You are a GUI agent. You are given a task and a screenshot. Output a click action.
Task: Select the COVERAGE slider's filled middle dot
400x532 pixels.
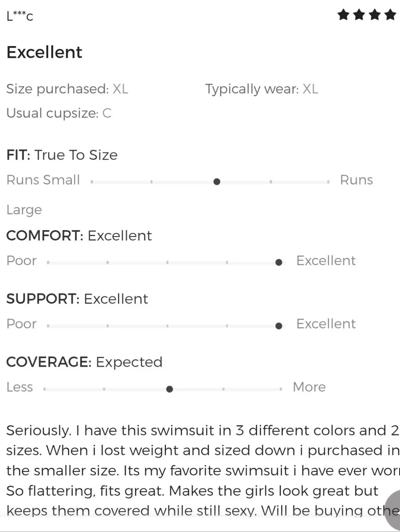click(x=170, y=389)
